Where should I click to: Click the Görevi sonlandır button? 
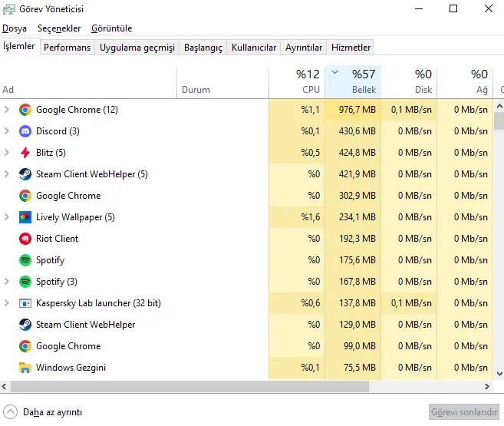point(464,412)
